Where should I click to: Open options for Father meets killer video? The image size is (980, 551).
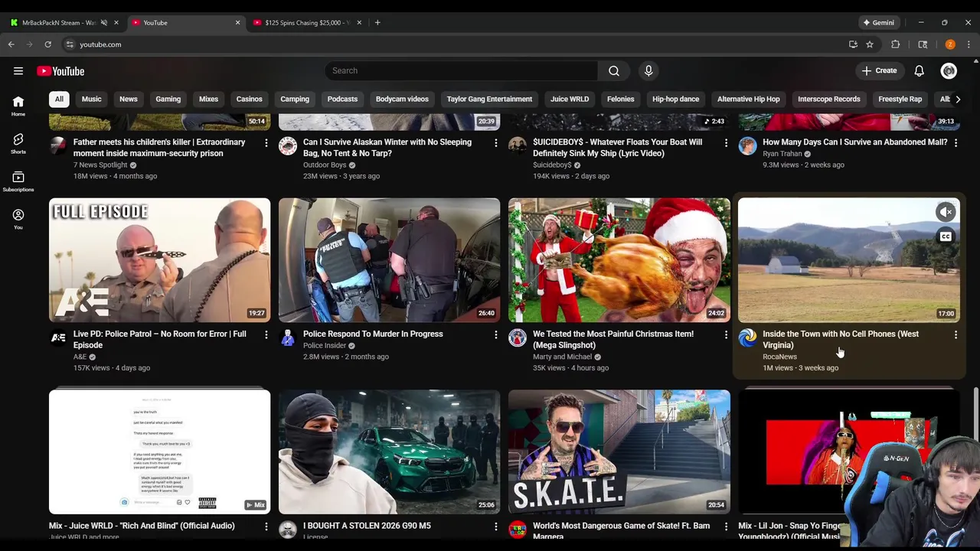pos(266,142)
